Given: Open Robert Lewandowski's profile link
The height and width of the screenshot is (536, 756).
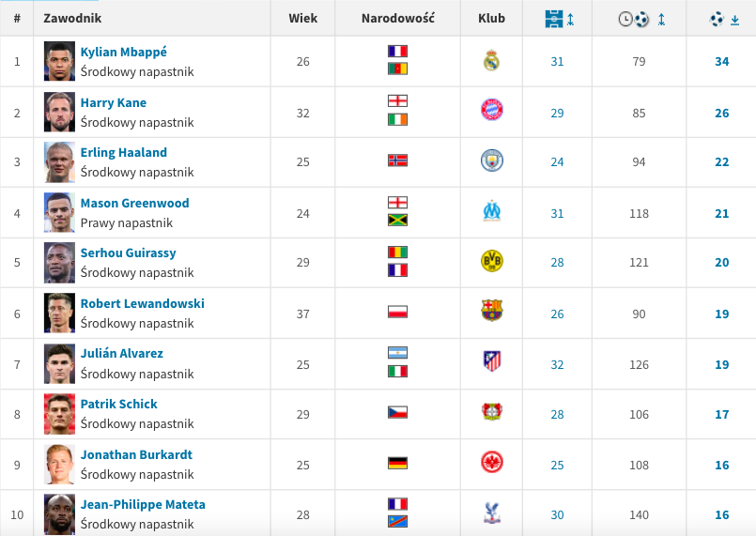Looking at the screenshot, I should [142, 304].
